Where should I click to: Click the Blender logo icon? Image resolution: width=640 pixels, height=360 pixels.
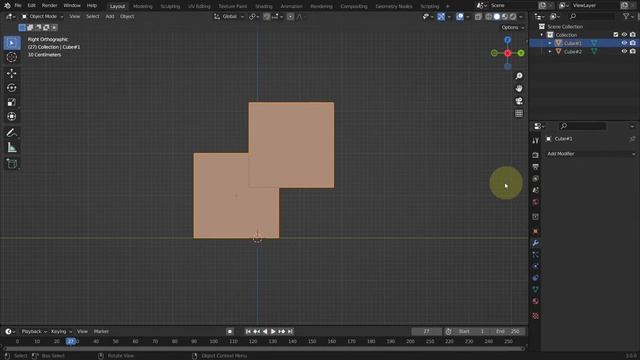click(x=7, y=6)
